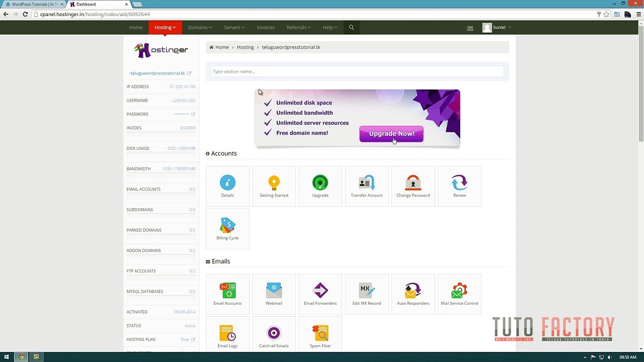Focus the 'Type section name...' search field
The image size is (644, 362).
357,71
